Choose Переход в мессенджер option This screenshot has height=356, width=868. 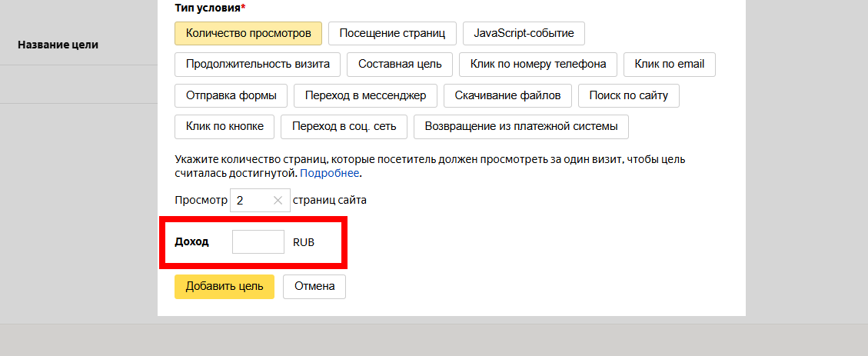365,96
